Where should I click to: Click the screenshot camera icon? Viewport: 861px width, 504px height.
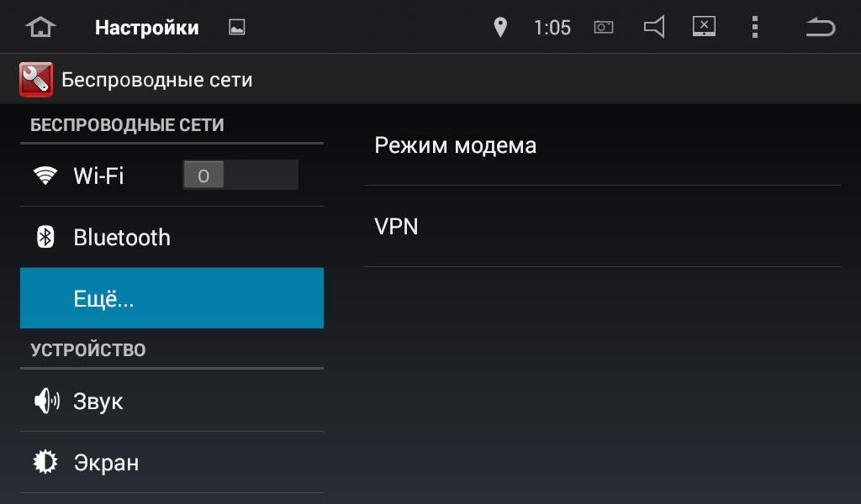click(604, 27)
